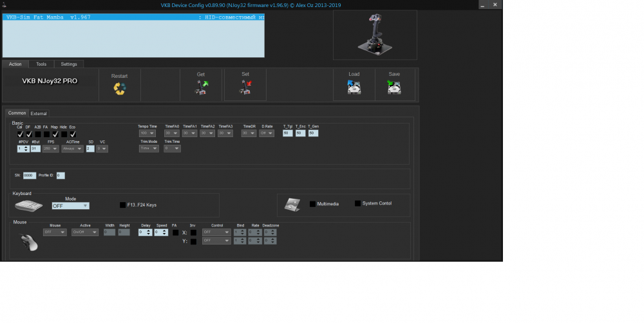Open the VC dropdown
This screenshot has width=644, height=323.
pos(102,149)
